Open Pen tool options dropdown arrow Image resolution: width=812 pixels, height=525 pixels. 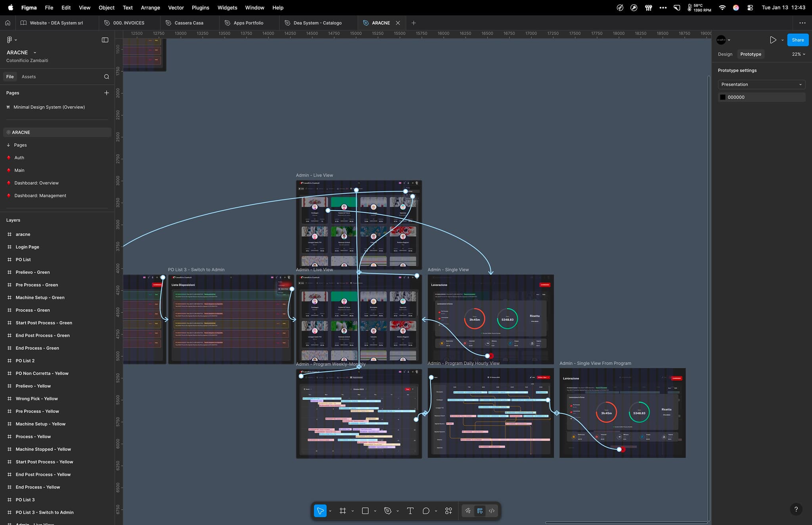coord(398,511)
